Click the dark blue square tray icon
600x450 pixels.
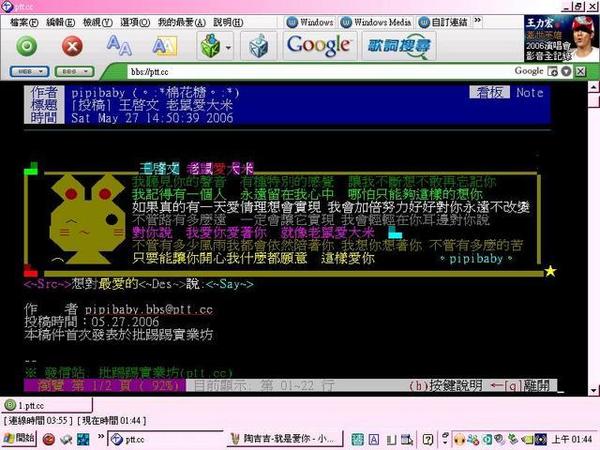pyautogui.click(x=540, y=439)
